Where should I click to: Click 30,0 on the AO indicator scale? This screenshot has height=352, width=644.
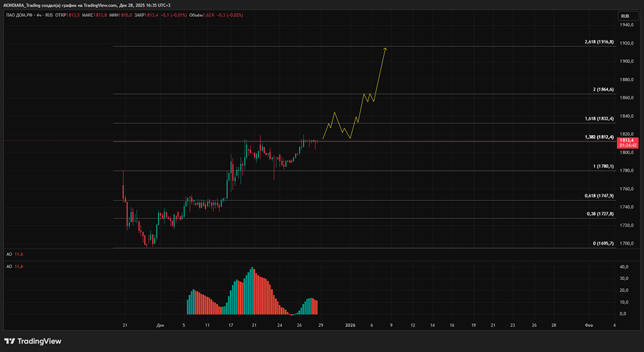[x=623, y=279]
